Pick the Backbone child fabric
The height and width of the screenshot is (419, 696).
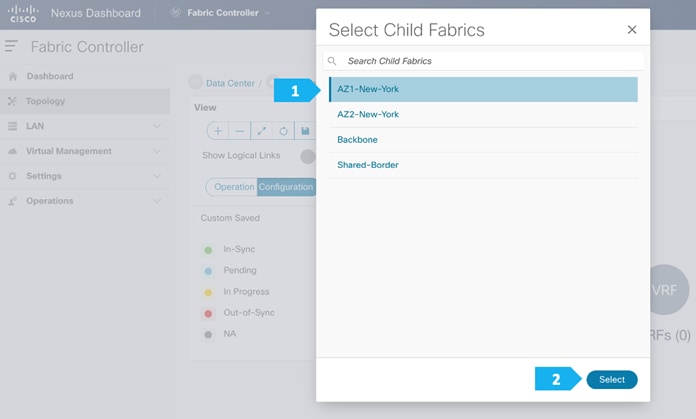483,140
